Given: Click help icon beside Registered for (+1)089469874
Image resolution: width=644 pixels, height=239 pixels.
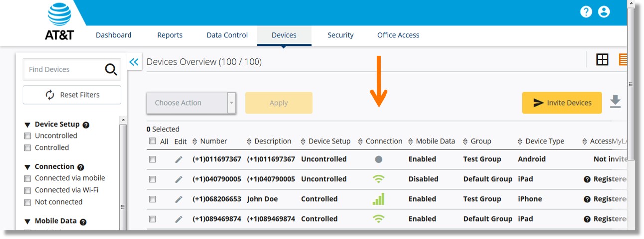Looking at the screenshot, I should [x=587, y=219].
